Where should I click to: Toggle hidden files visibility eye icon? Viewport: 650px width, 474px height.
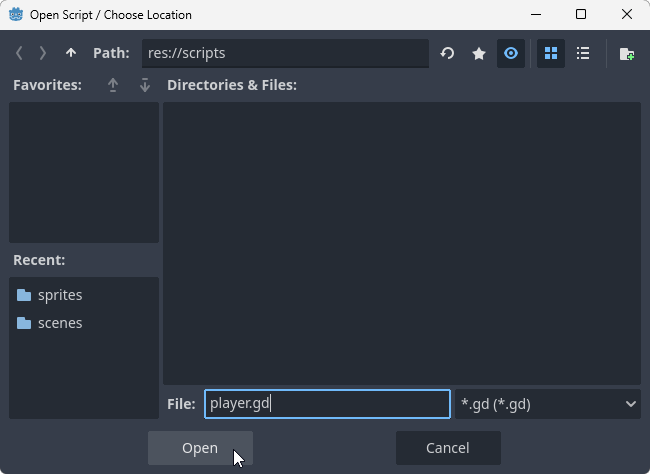pyautogui.click(x=511, y=53)
